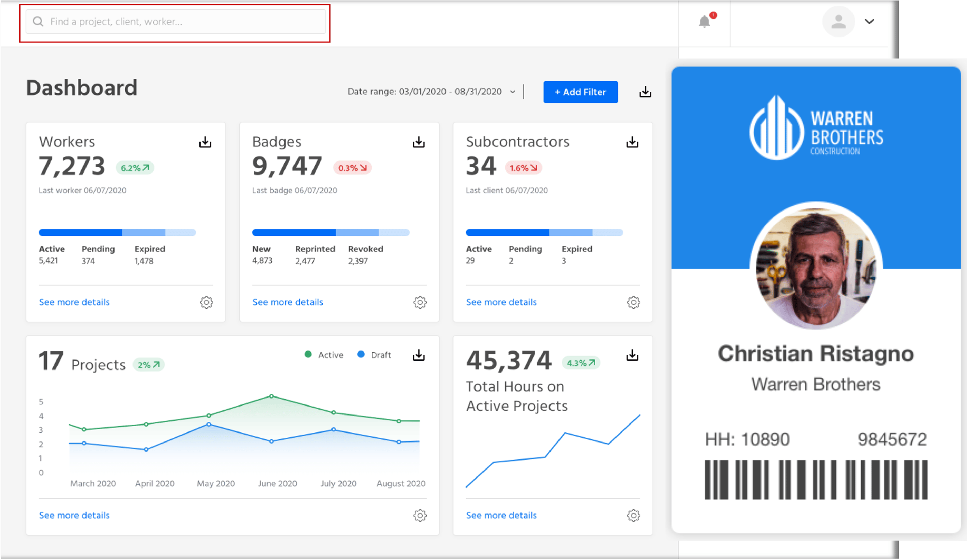Expand the user account menu chevron
The image size is (967, 560).
pyautogui.click(x=869, y=22)
